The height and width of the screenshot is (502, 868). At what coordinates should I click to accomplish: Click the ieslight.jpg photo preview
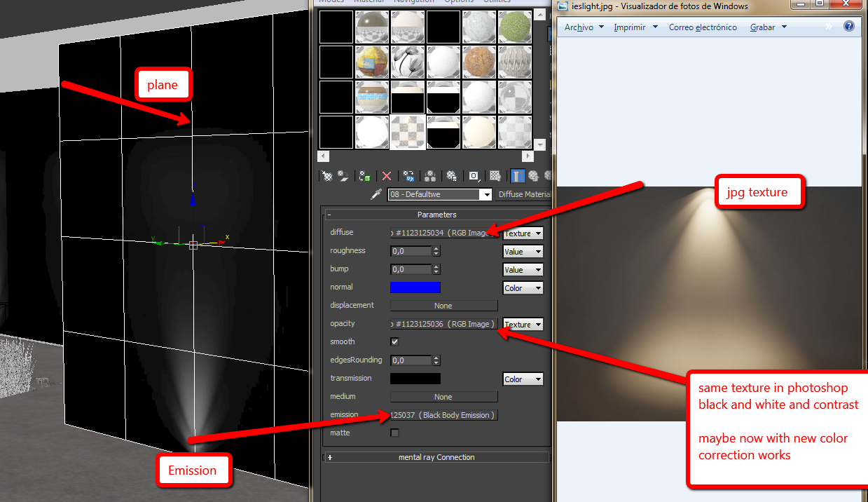click(709, 304)
